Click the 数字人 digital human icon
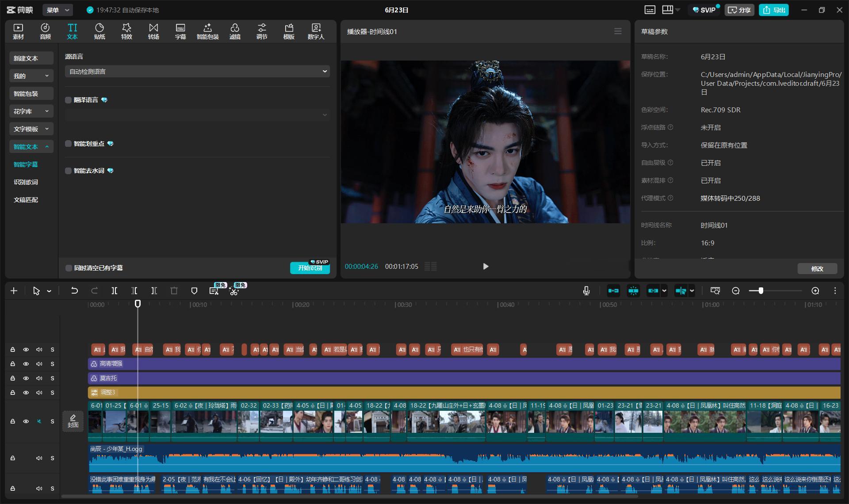 pos(316,31)
